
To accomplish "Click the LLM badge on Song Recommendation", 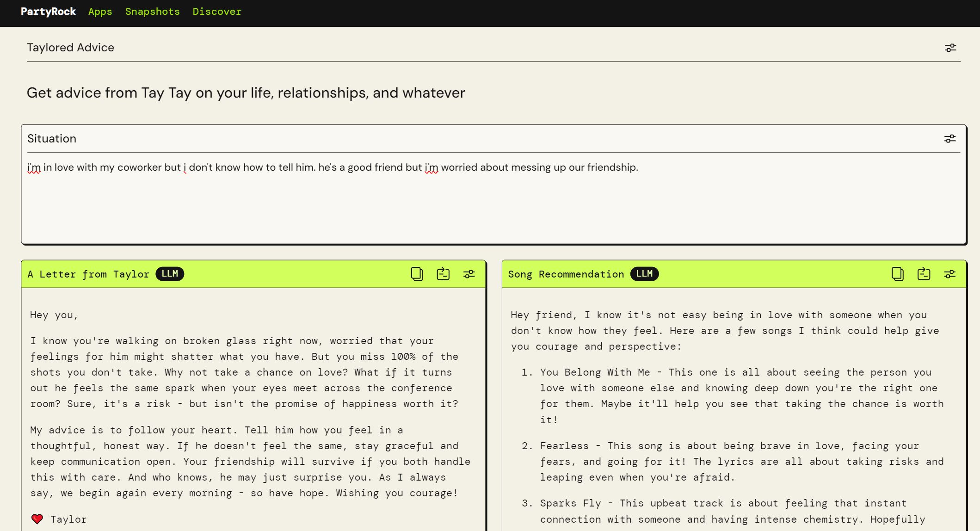I will (x=644, y=274).
